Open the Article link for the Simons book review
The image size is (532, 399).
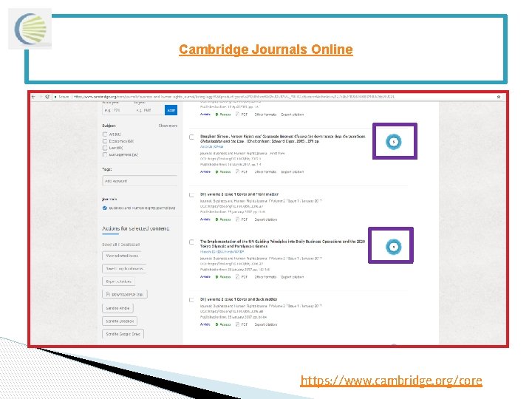click(x=205, y=171)
